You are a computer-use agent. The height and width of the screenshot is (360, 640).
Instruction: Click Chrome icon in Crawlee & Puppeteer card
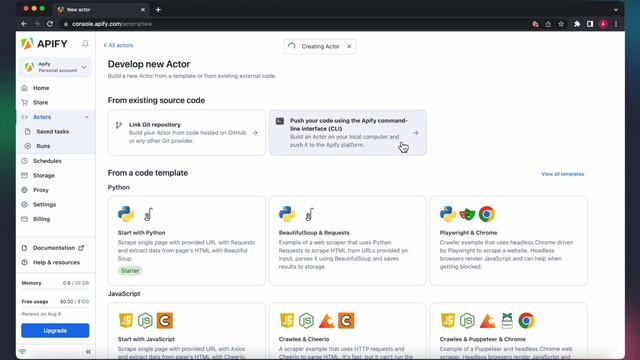(x=527, y=320)
